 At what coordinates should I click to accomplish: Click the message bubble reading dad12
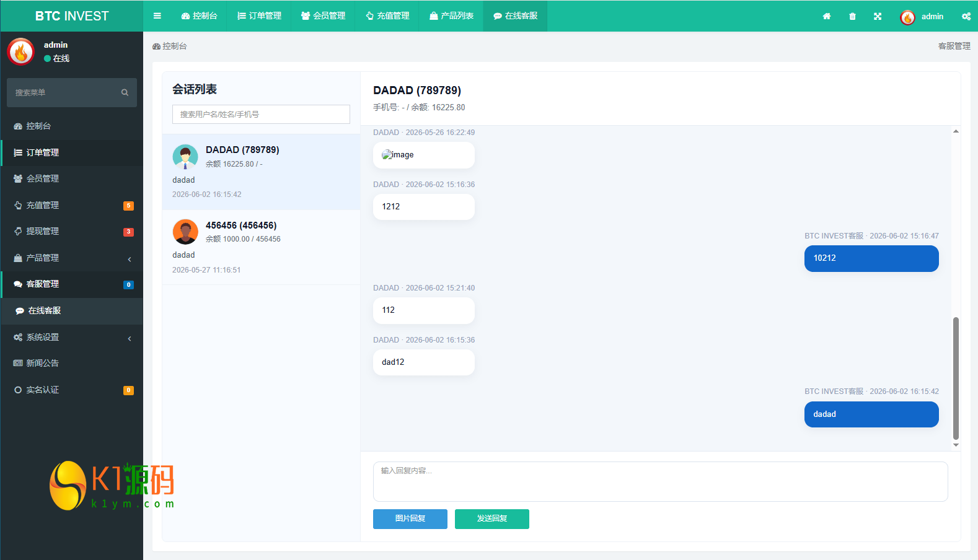tap(424, 362)
